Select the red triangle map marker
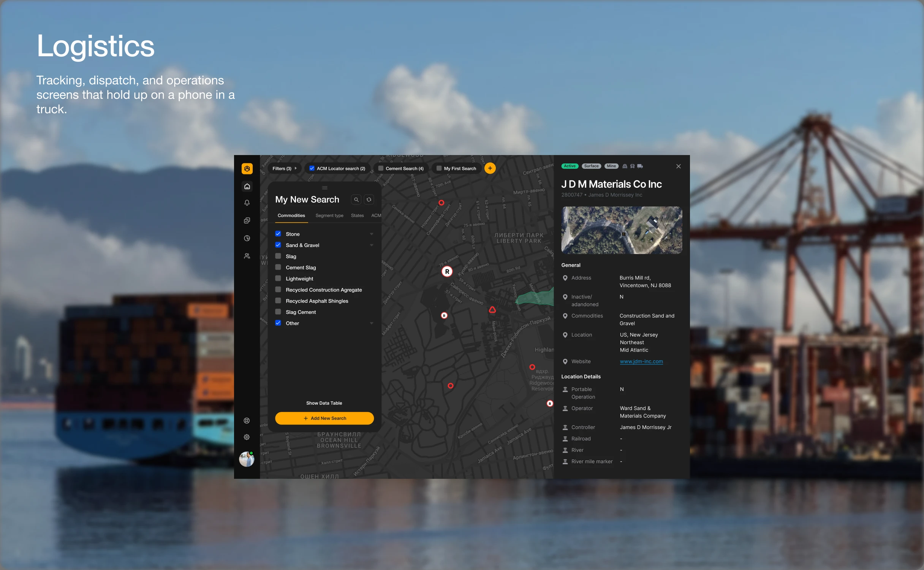924x570 pixels. (492, 310)
